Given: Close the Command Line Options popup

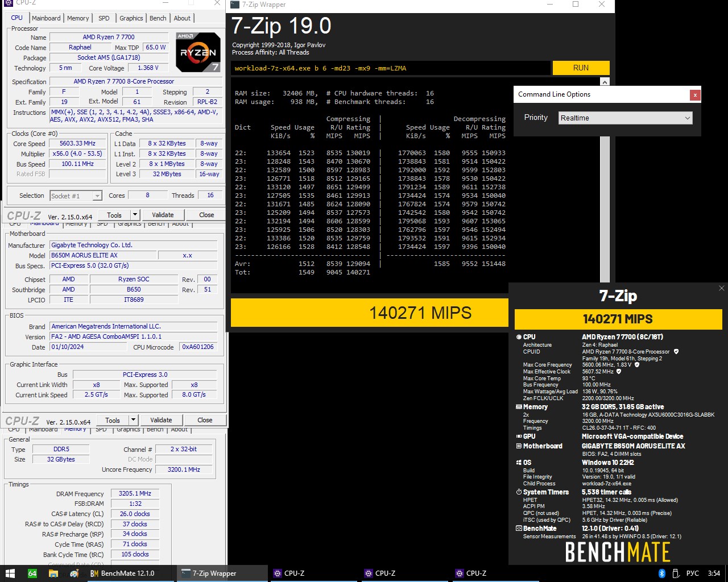Looking at the screenshot, I should point(695,95).
